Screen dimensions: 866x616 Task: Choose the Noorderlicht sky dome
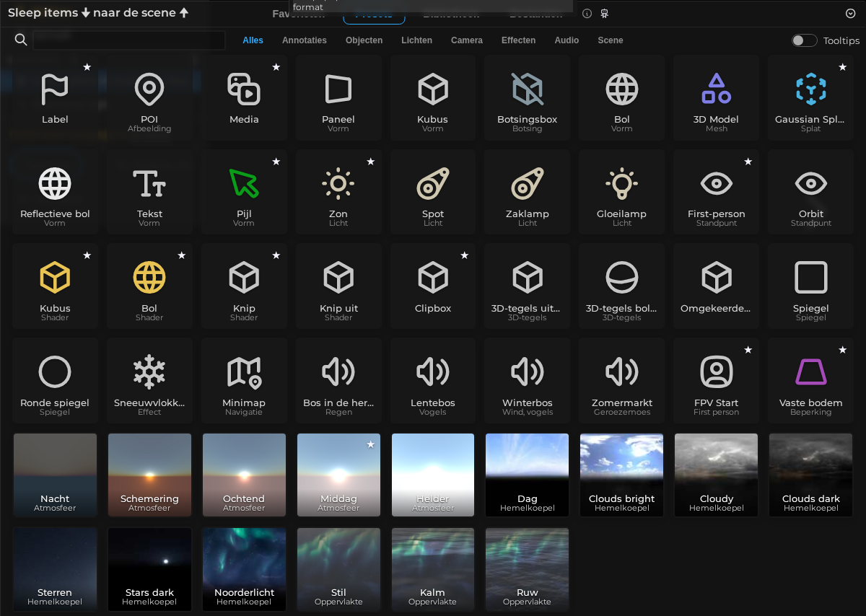point(244,569)
